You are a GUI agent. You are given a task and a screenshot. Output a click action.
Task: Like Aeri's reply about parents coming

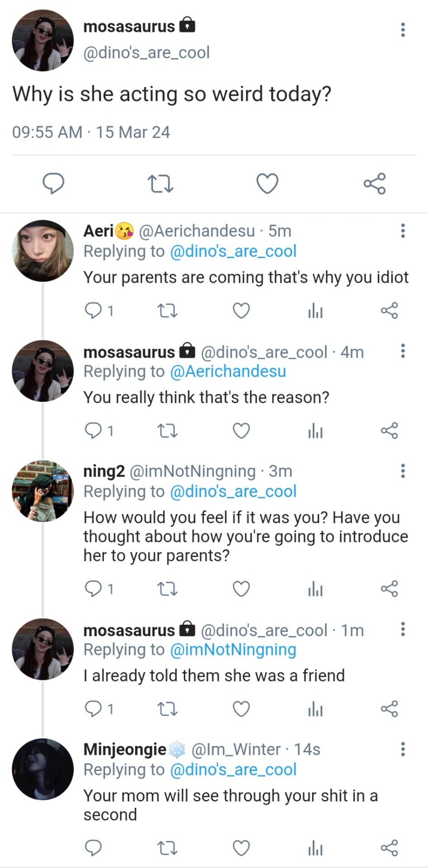(x=241, y=311)
